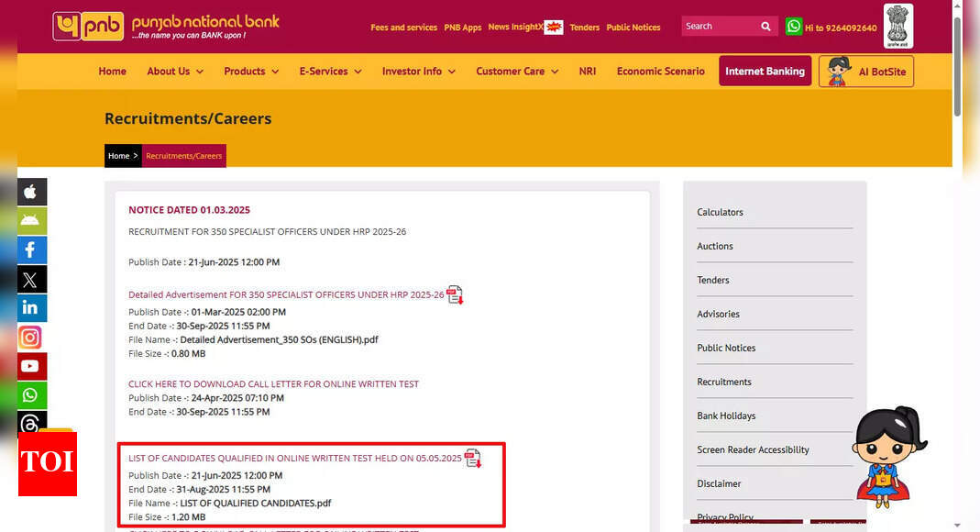
Task: Open Bank Holidays in right sidebar
Action: coord(726,416)
